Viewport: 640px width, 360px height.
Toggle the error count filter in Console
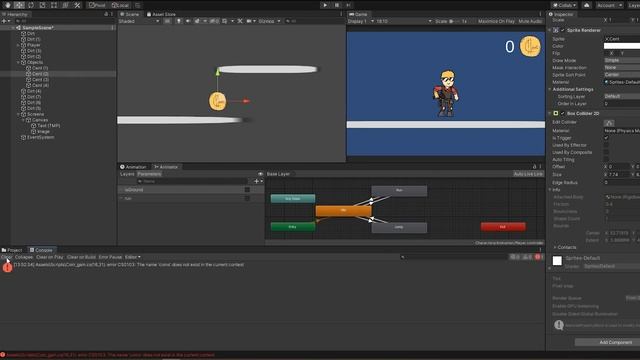[x=540, y=257]
